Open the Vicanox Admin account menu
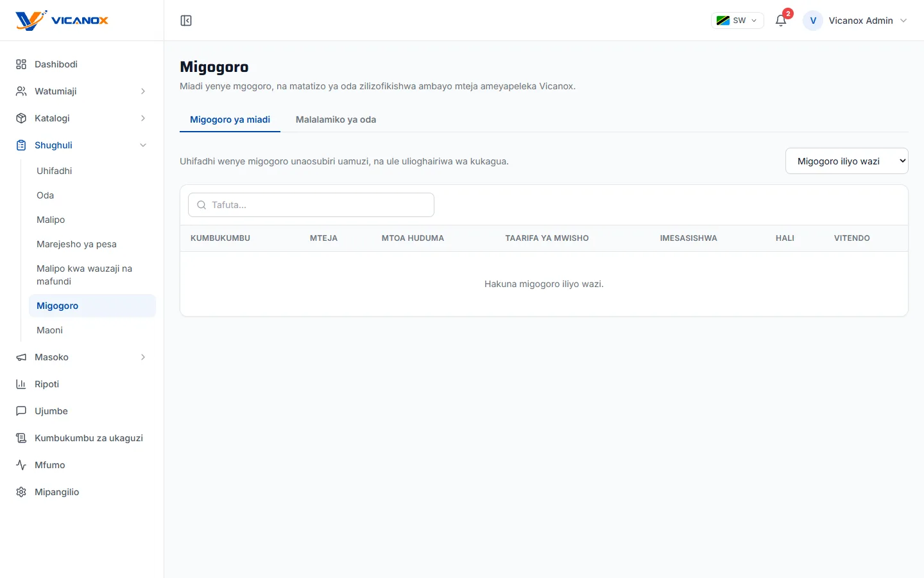This screenshot has height=578, width=924. pos(855,21)
